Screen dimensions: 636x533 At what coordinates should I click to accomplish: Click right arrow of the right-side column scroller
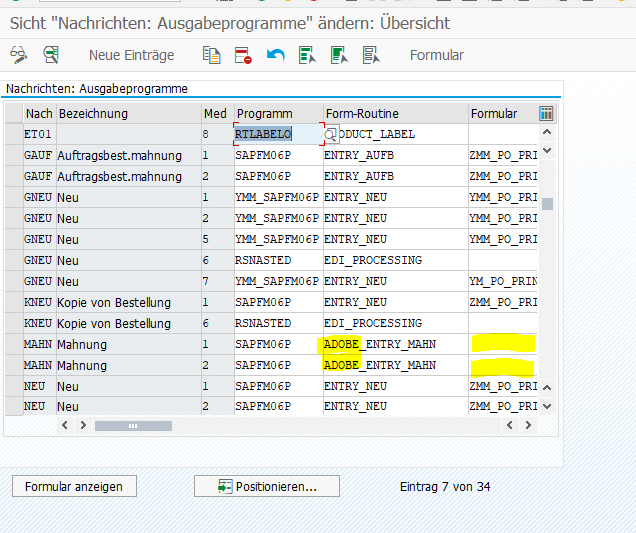coord(528,425)
